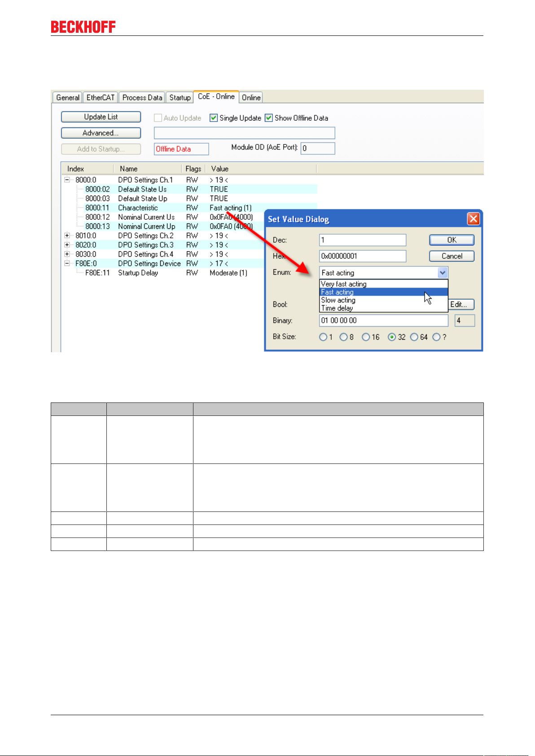Toggle the Single Update checkbox
The height and width of the screenshot is (756, 535).
click(214, 118)
